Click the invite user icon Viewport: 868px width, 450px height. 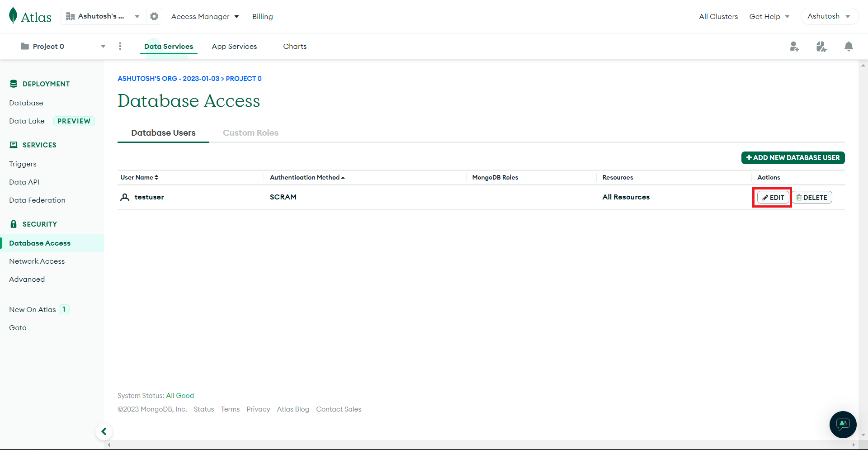794,46
